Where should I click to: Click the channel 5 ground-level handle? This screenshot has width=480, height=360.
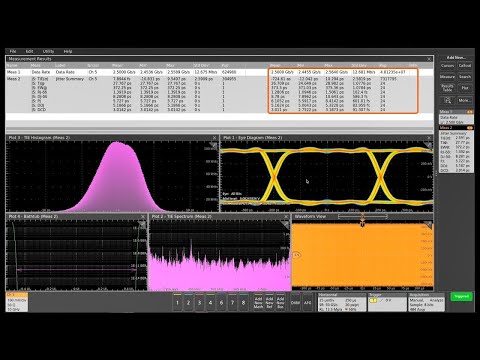(297, 255)
